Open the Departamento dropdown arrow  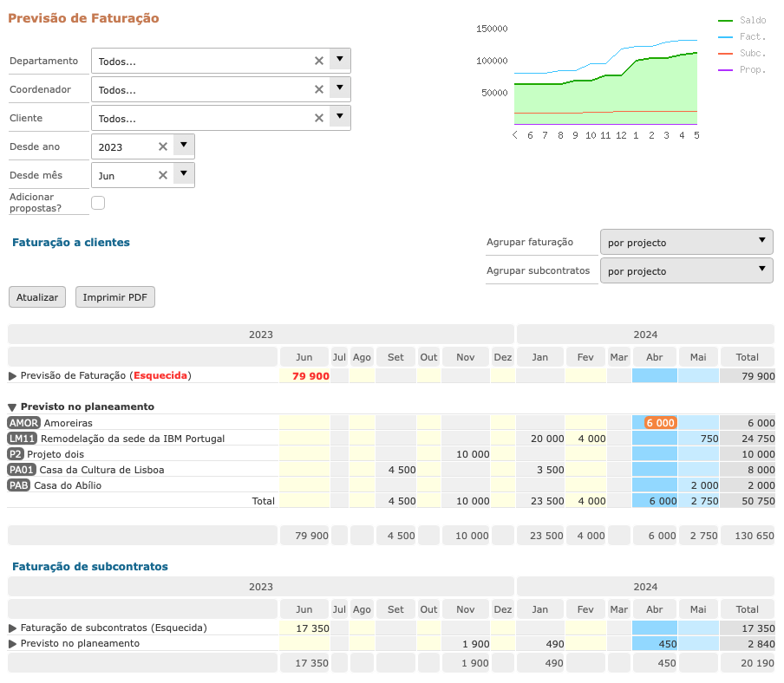pyautogui.click(x=340, y=60)
